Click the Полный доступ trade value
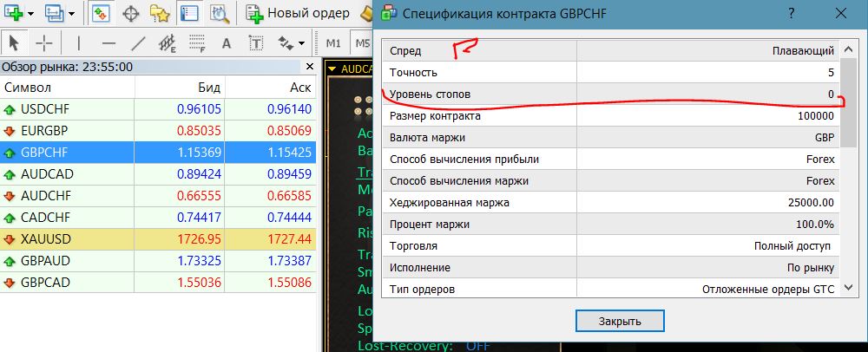 tap(794, 246)
